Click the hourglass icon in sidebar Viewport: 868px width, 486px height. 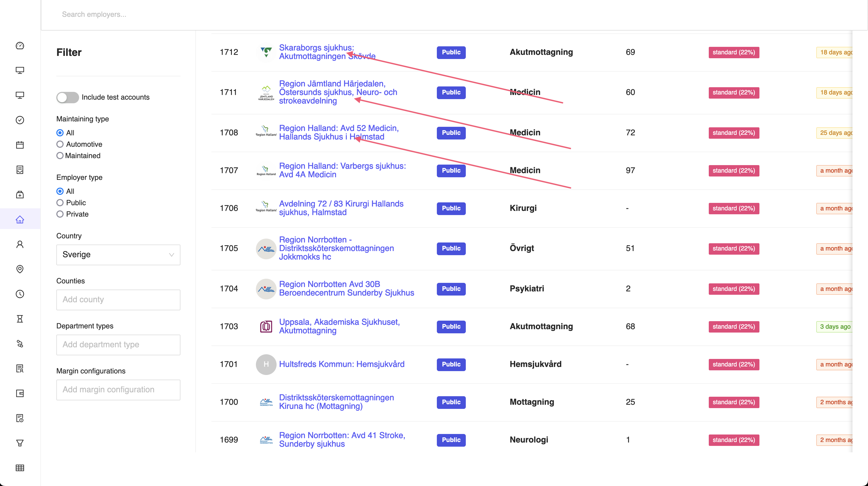coord(20,319)
